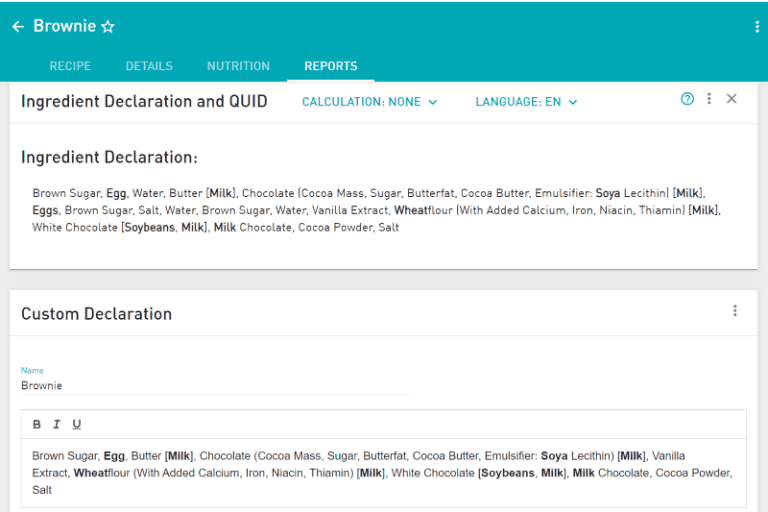Click the Custom Declaration heading

96,314
